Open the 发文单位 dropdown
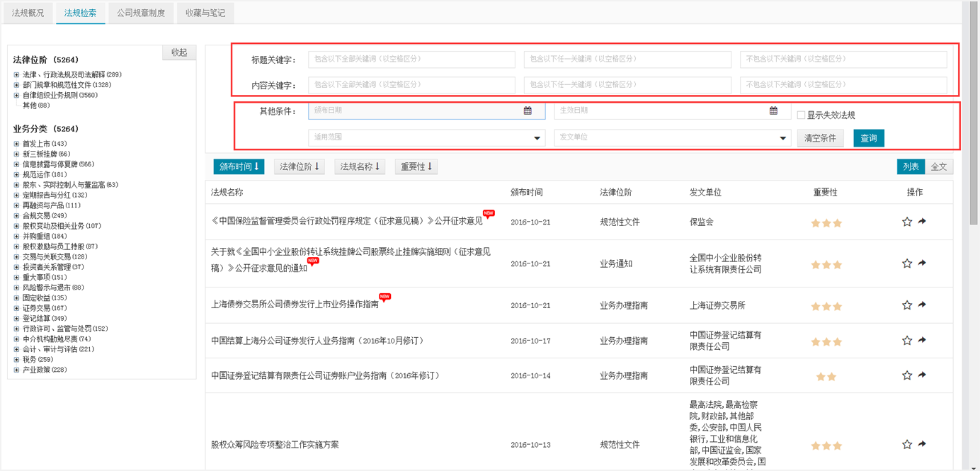Image resolution: width=980 pixels, height=471 pixels. (672, 137)
